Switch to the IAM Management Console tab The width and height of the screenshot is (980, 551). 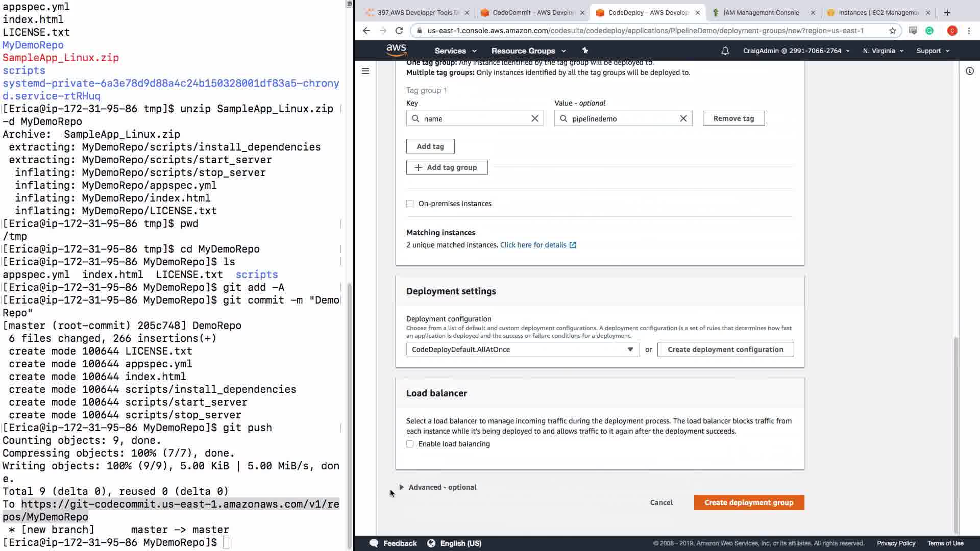761,13
